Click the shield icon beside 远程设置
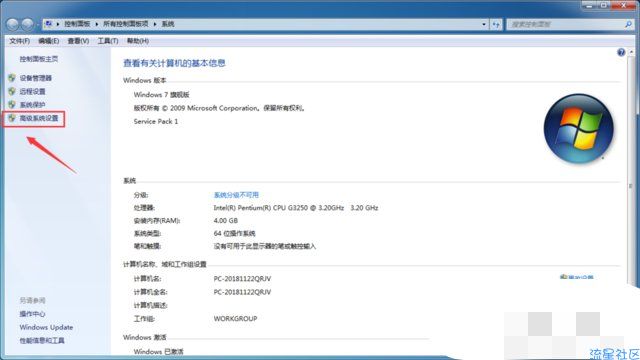 pos(12,91)
